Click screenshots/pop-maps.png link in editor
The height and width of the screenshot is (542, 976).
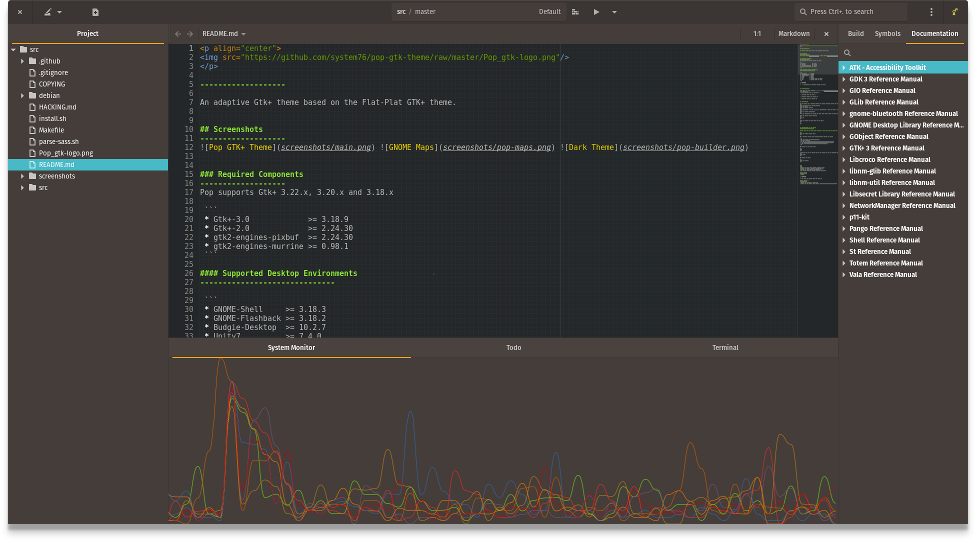[497, 147]
